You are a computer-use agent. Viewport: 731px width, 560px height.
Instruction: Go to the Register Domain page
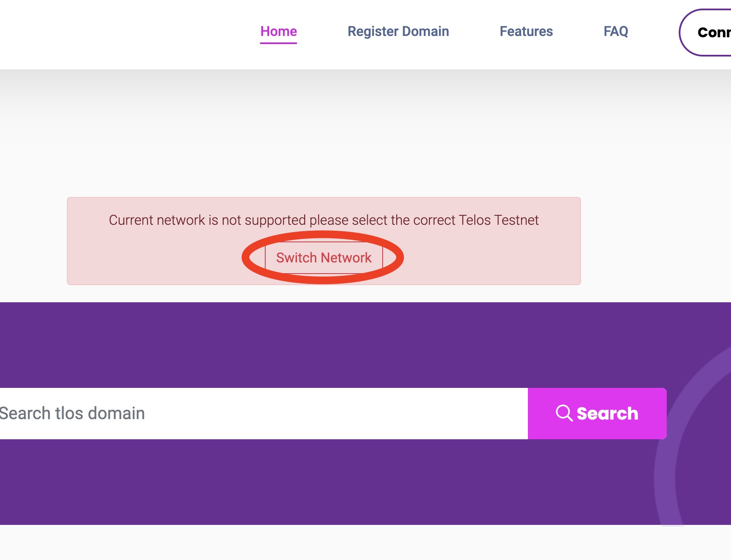398,31
